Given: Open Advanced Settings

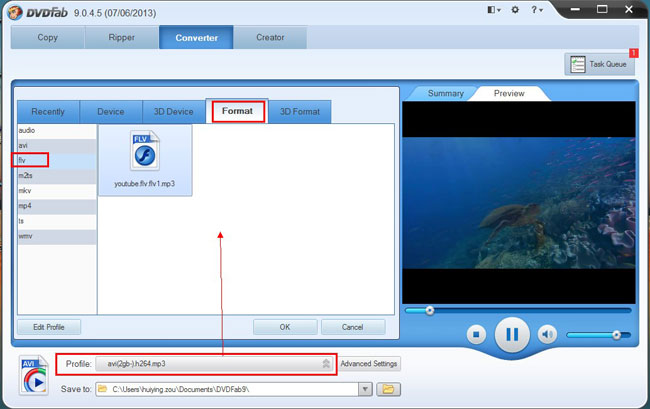Looking at the screenshot, I should pyautogui.click(x=369, y=364).
